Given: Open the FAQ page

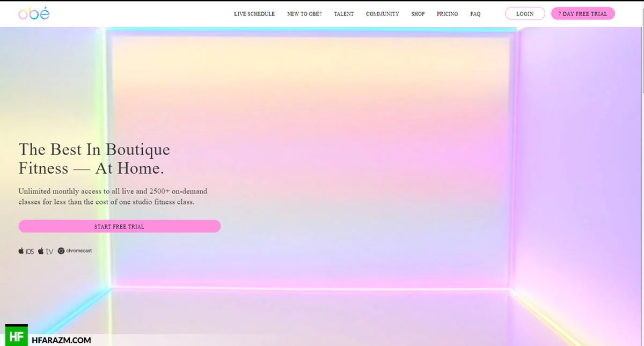Looking at the screenshot, I should pos(475,14).
